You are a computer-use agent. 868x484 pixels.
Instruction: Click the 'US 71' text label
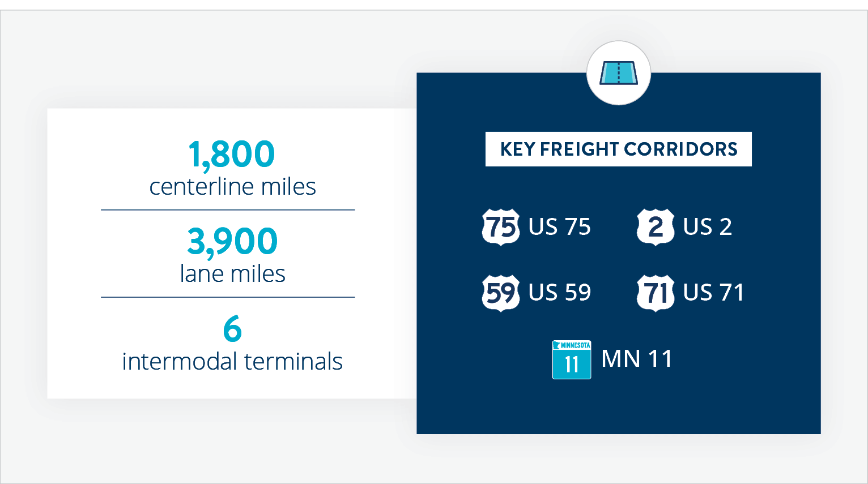coord(713,293)
